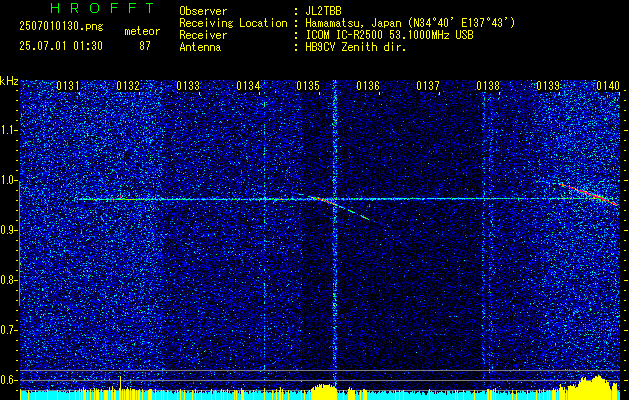
Task: Click the 1.0 frequency axis label
Action: (9, 181)
